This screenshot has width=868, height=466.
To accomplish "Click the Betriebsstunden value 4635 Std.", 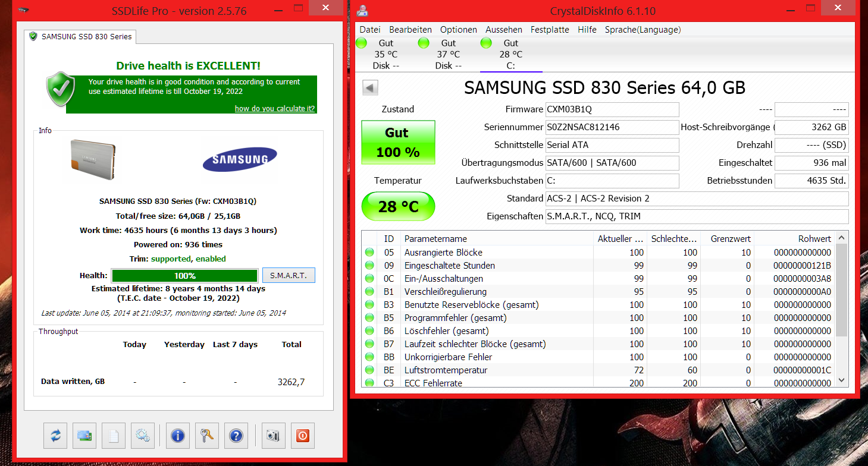I will (811, 181).
